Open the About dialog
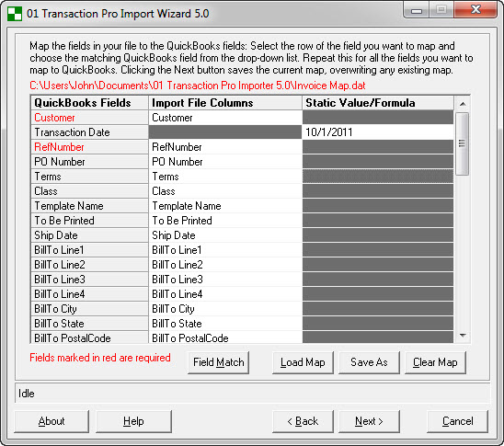504x446 pixels. [x=52, y=421]
